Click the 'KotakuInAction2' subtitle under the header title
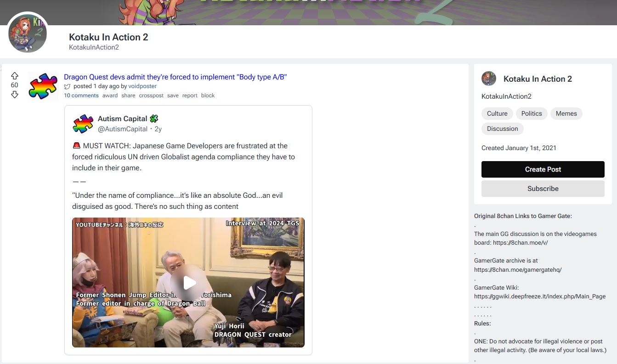617x364 pixels. coord(94,47)
